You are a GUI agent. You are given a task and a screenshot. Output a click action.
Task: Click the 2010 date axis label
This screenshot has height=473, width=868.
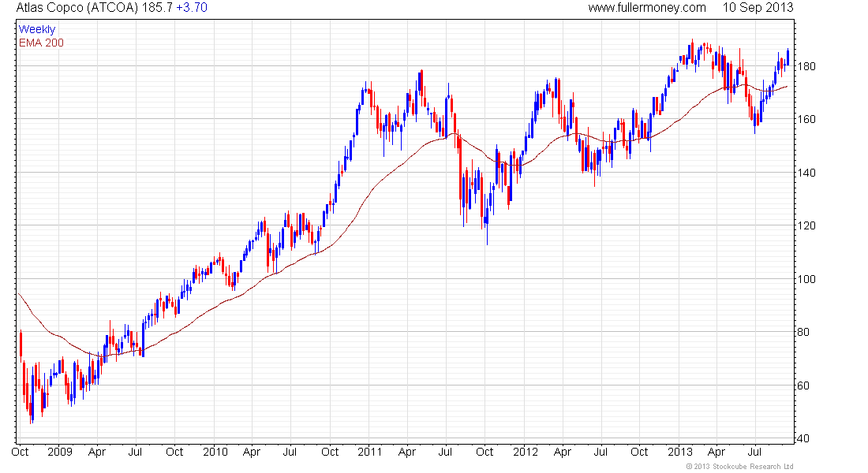point(215,452)
